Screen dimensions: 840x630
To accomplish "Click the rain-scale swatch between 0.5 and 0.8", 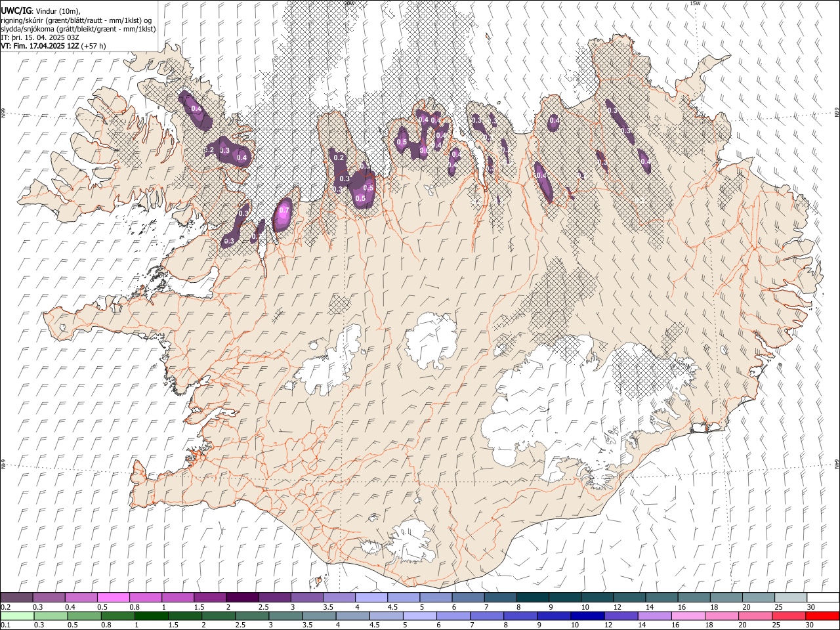I will point(85,616).
